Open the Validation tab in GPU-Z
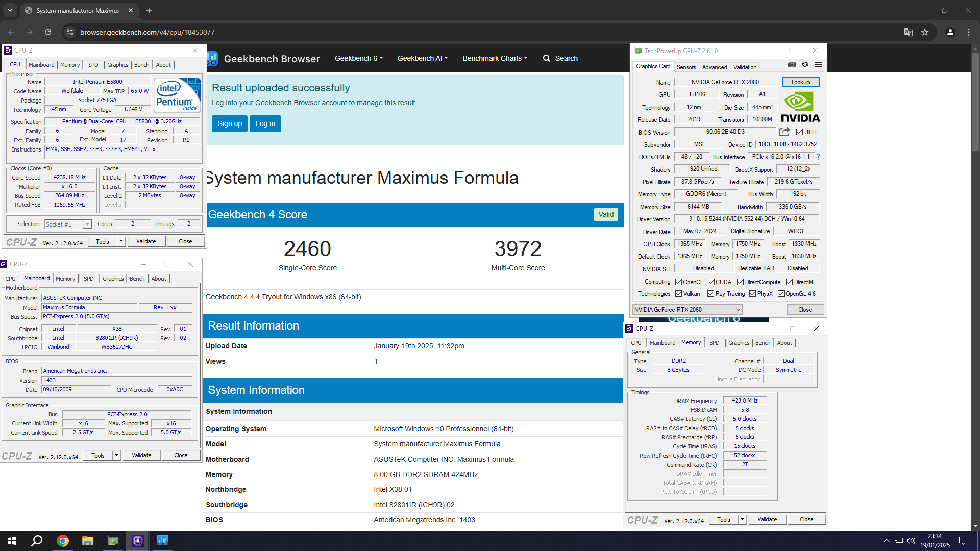Screen dimensions: 980x551 pyautogui.click(x=745, y=67)
